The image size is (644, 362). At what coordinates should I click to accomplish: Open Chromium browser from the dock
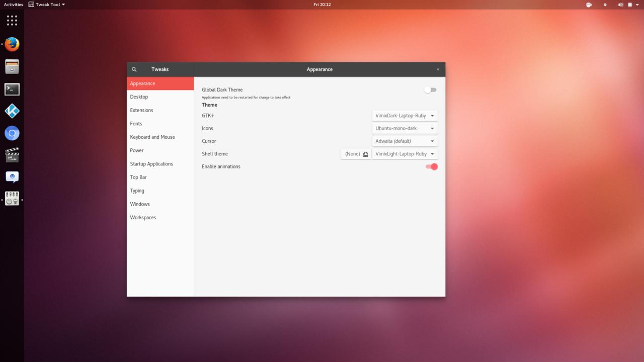(12, 133)
